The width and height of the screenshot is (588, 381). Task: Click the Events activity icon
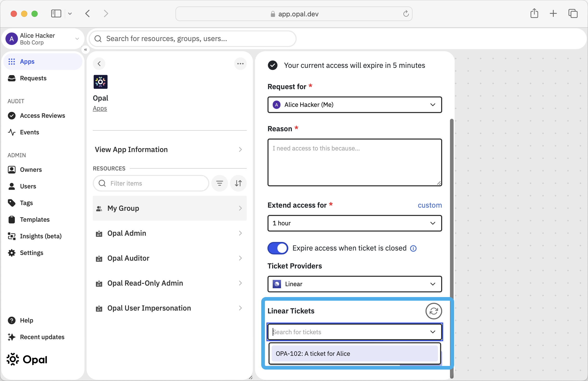[x=12, y=132]
